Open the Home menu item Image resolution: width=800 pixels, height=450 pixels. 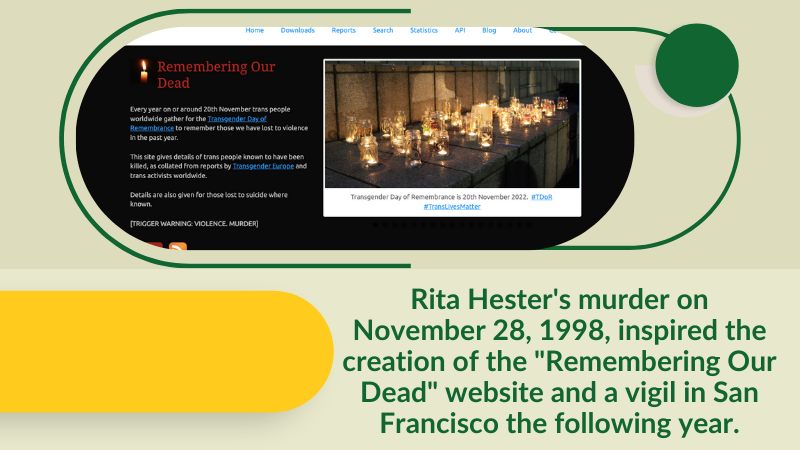pos(255,30)
